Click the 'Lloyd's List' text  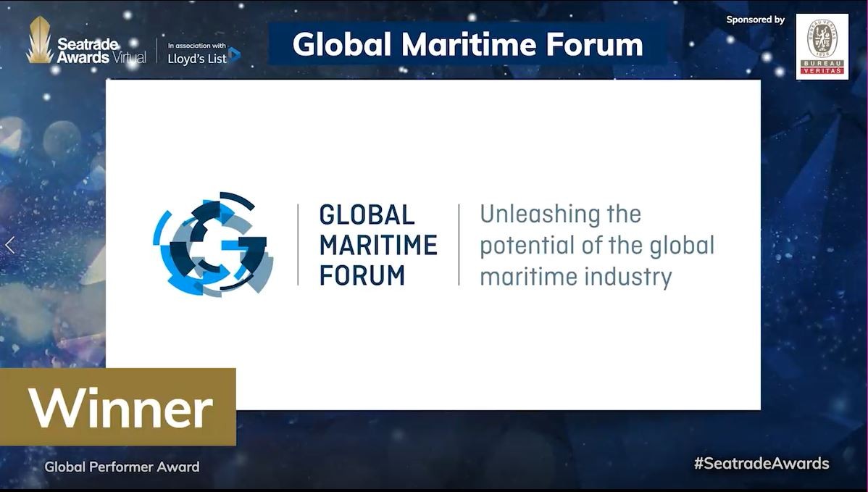coord(197,58)
